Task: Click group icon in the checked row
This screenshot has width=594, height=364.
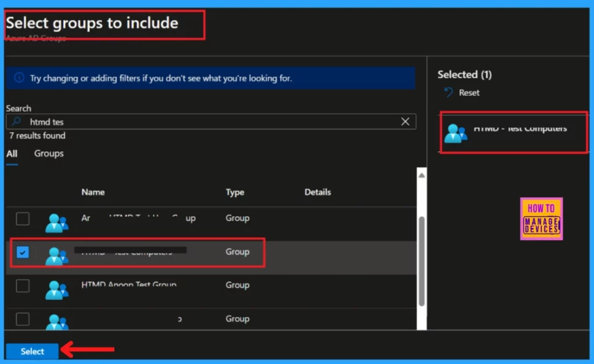Action: (x=57, y=257)
